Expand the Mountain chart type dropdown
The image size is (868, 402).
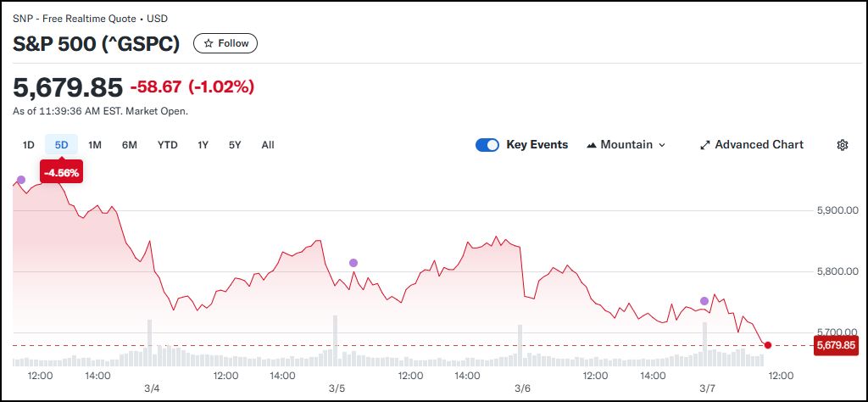coord(626,145)
